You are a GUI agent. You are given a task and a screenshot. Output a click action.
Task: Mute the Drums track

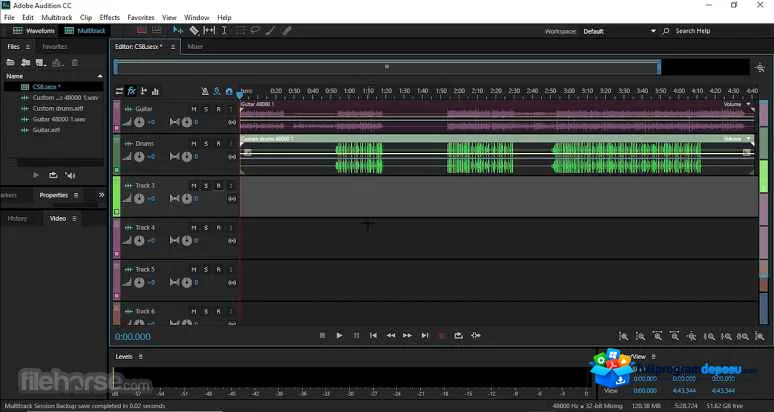click(194, 144)
